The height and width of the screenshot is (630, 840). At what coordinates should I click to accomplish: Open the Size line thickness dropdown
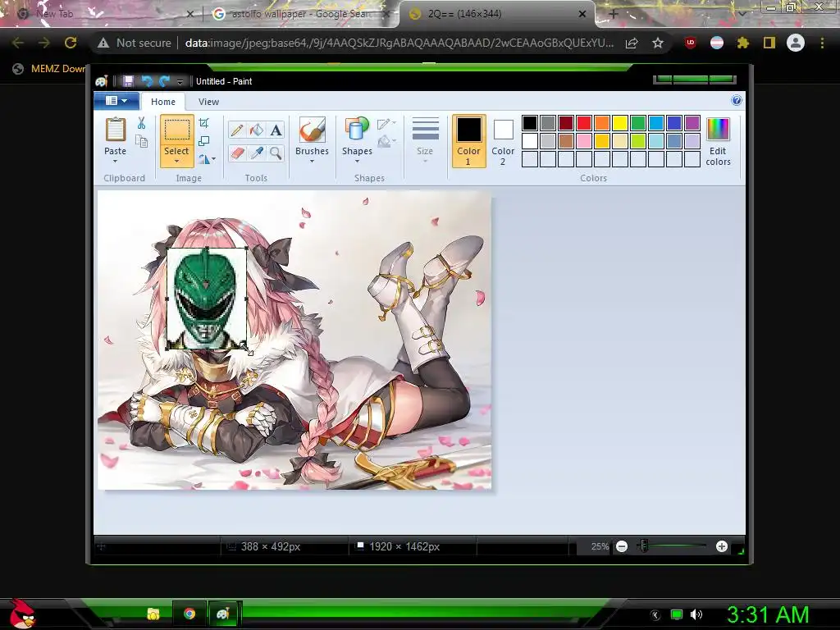coord(426,141)
